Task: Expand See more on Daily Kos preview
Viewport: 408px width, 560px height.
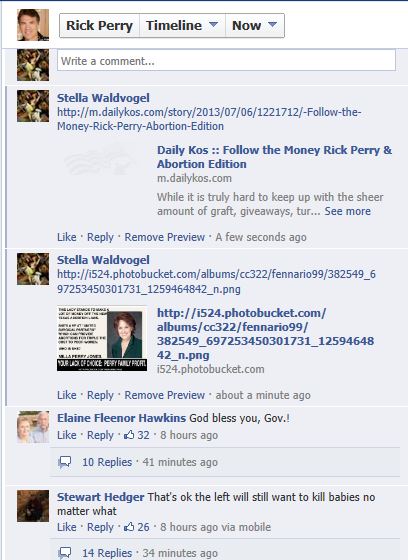Action: click(x=347, y=211)
